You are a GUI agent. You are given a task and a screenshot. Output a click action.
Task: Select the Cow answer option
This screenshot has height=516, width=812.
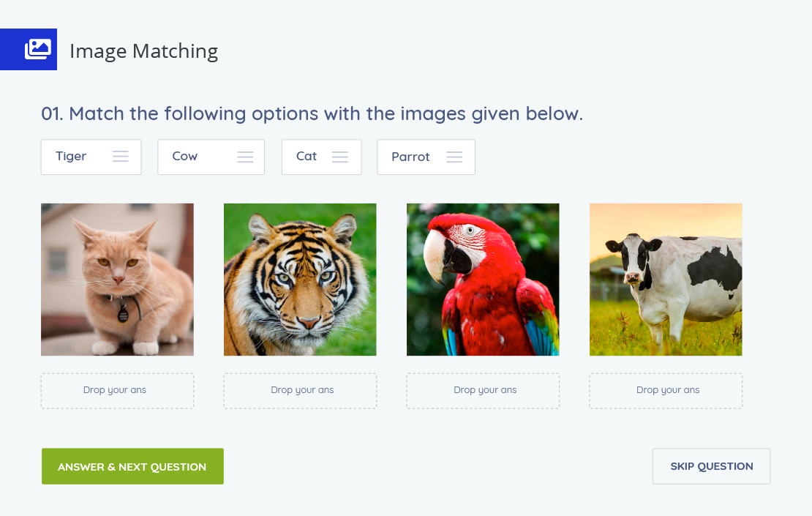pyautogui.click(x=211, y=157)
